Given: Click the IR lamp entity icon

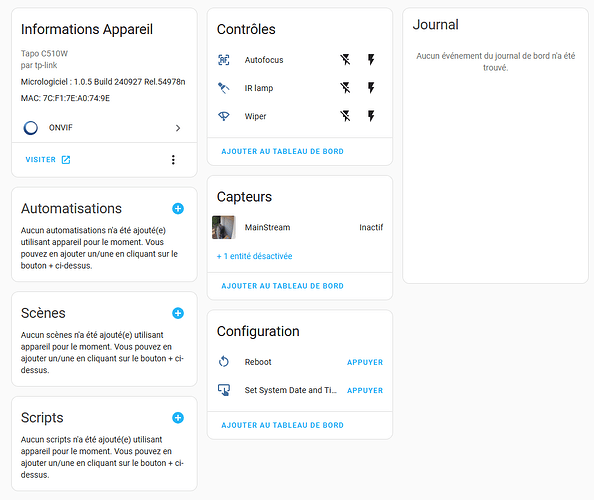Looking at the screenshot, I should tap(224, 88).
